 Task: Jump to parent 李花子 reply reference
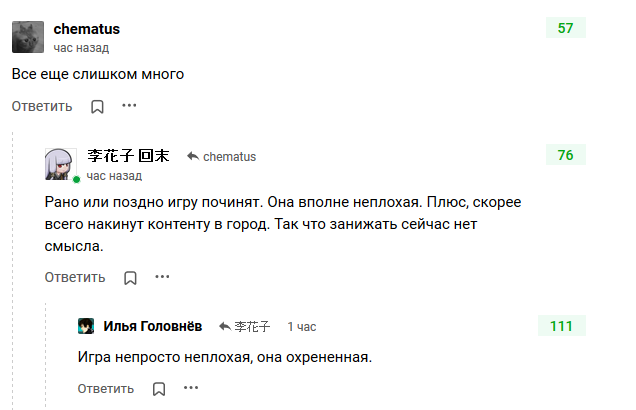tap(245, 327)
